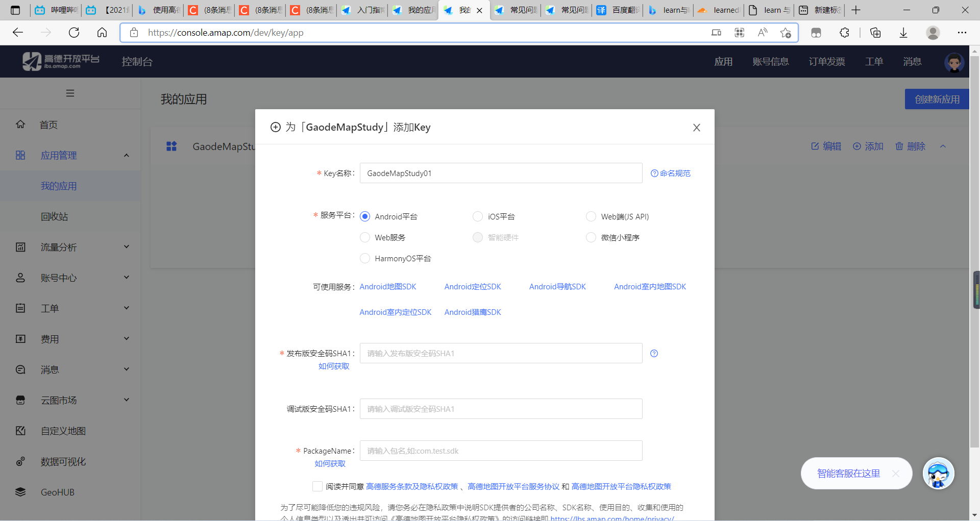Select iOS平台 radio button
The width and height of the screenshot is (980, 521).
(478, 216)
